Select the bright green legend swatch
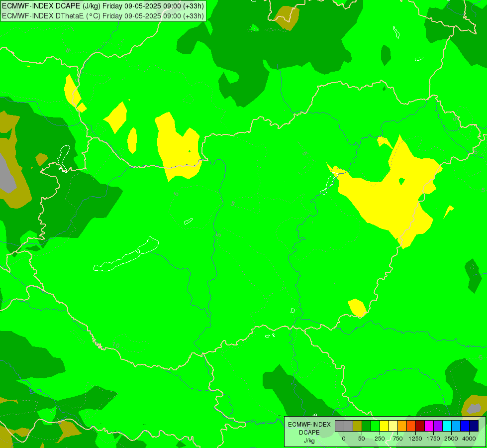This screenshot has height=448, width=487. click(376, 426)
